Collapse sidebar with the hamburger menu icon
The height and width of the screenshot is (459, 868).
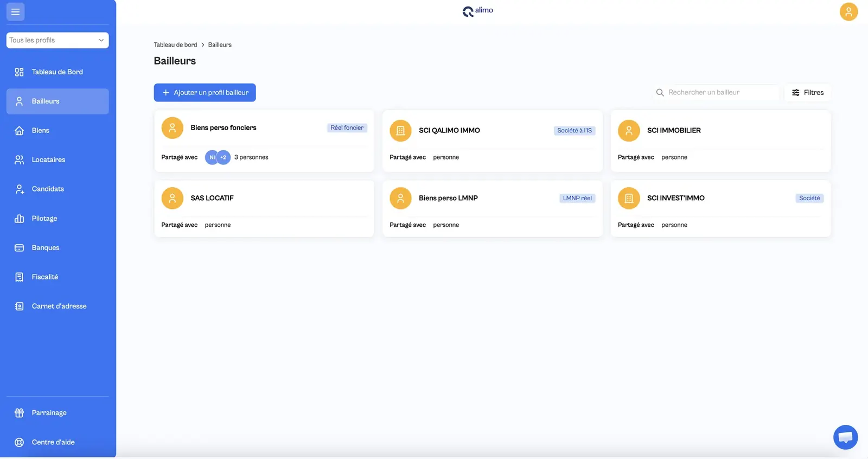point(15,11)
